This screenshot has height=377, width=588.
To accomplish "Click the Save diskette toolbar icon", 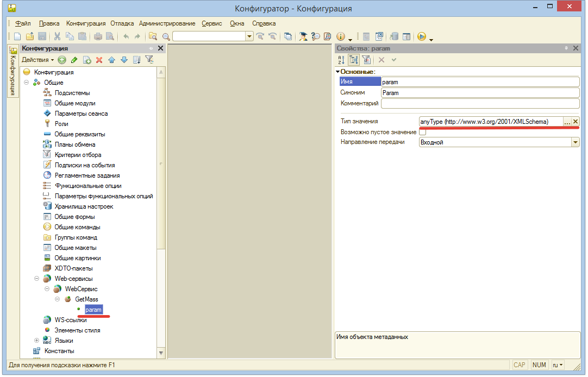I will coord(42,37).
